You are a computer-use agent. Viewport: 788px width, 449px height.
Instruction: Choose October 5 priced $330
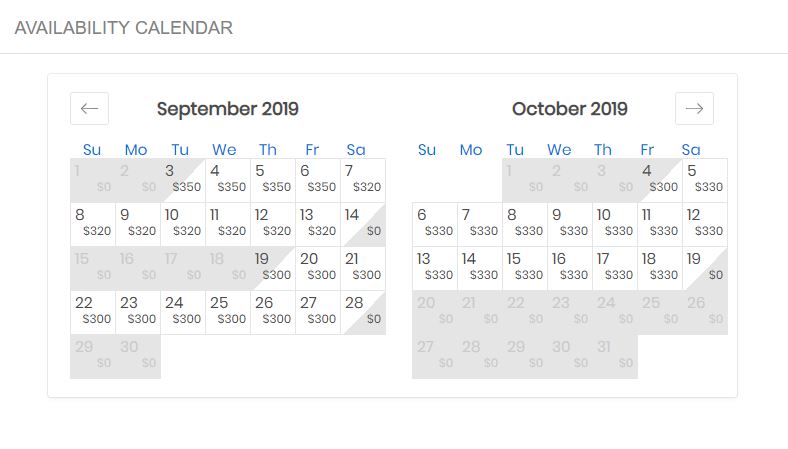[x=704, y=180]
